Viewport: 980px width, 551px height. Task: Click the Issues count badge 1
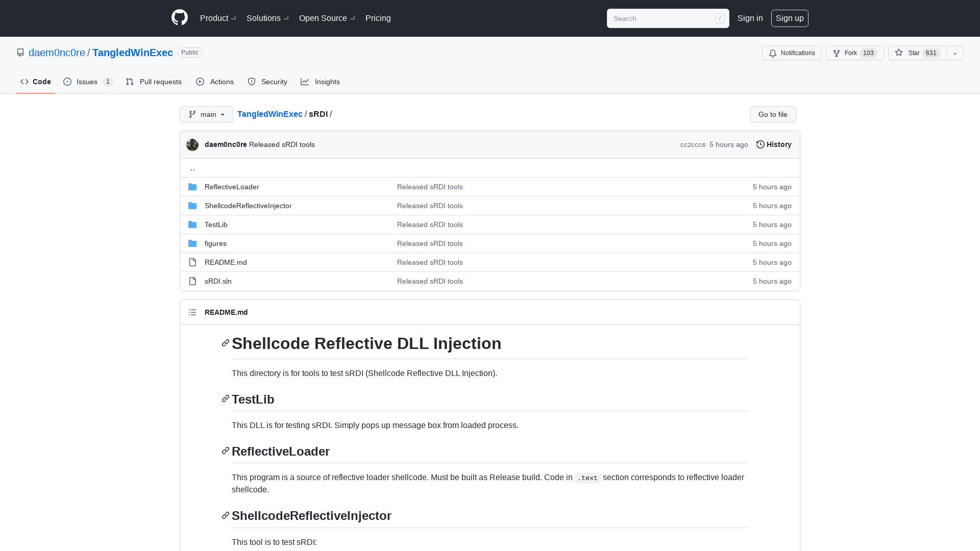[x=108, y=82]
